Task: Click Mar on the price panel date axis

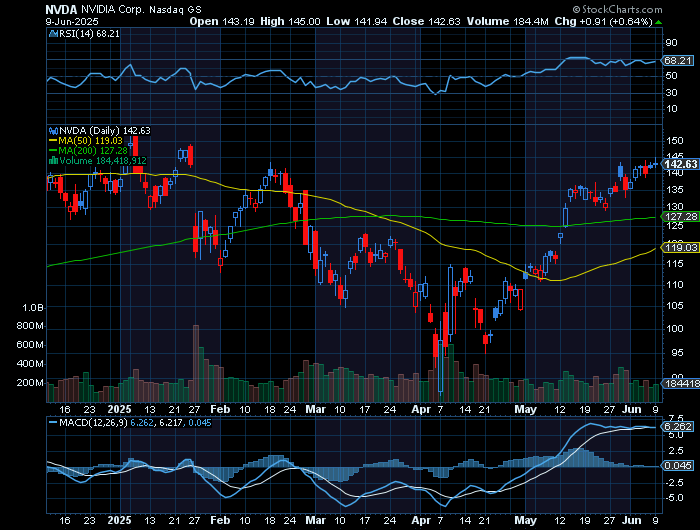Action: [316, 409]
